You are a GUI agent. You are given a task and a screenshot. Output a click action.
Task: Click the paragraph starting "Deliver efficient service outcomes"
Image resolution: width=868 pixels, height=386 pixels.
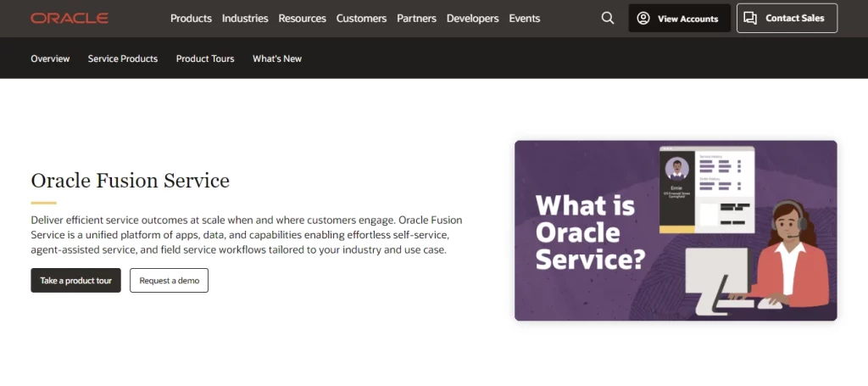point(247,235)
